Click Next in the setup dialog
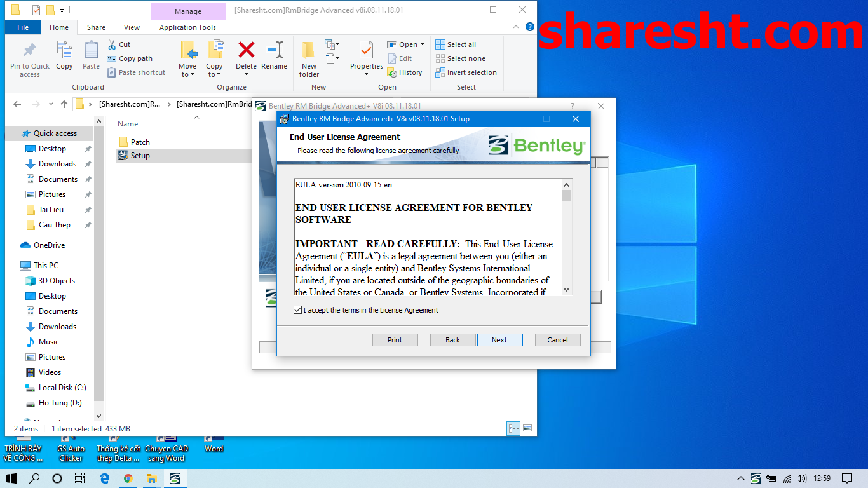The height and width of the screenshot is (488, 868). pyautogui.click(x=499, y=340)
